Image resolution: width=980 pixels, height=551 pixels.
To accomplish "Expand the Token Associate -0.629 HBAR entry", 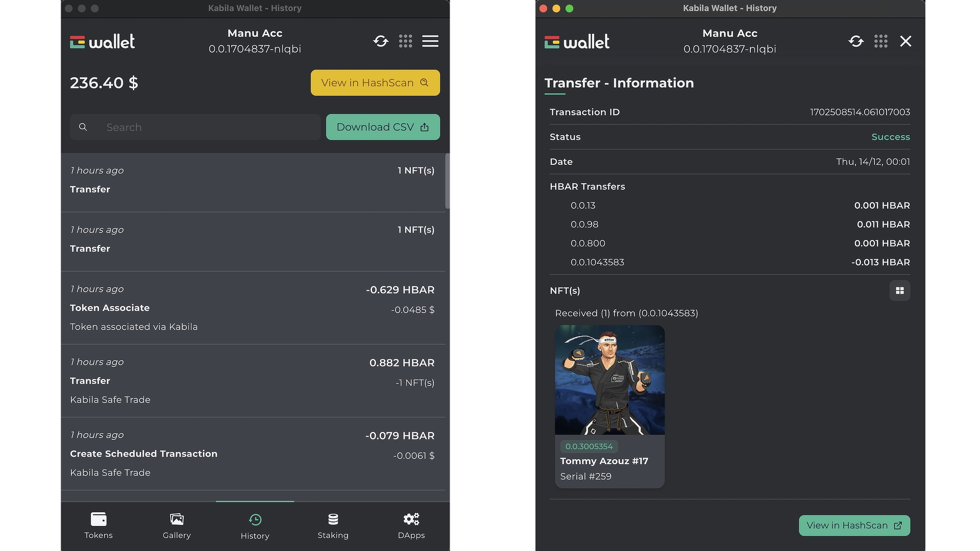I will [253, 308].
